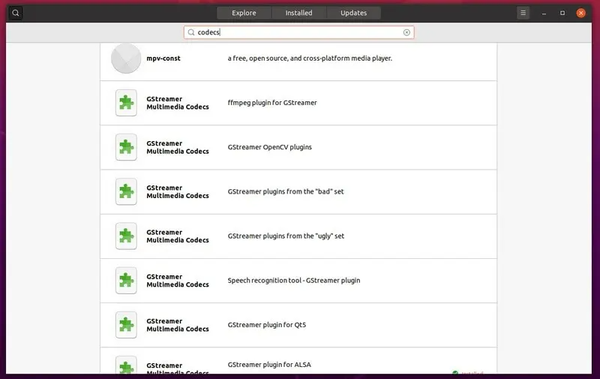
Task: Select the ffmpeg plugin for GStreamer row
Action: pos(298,103)
